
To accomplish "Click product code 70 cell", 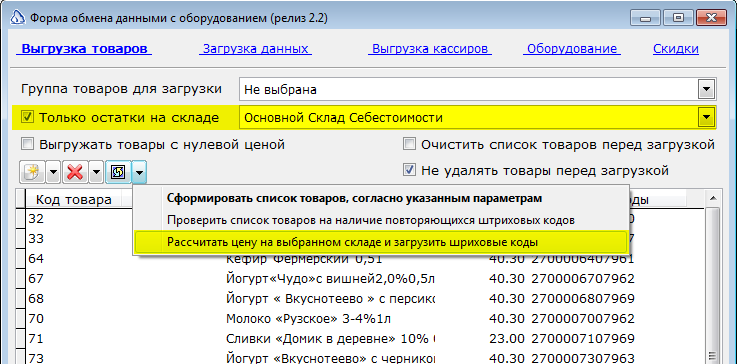I will [x=36, y=318].
